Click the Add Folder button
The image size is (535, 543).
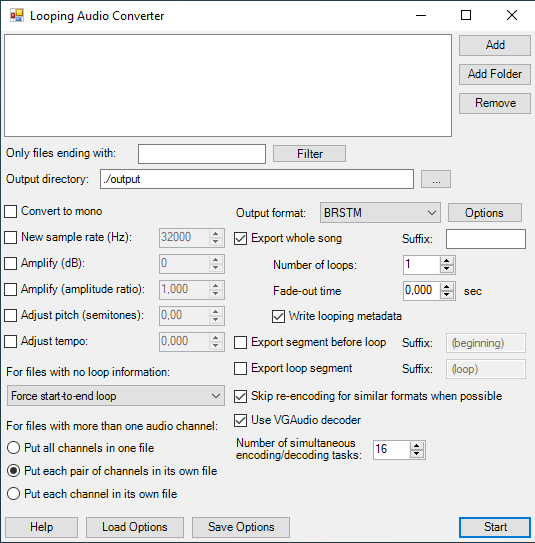[495, 74]
